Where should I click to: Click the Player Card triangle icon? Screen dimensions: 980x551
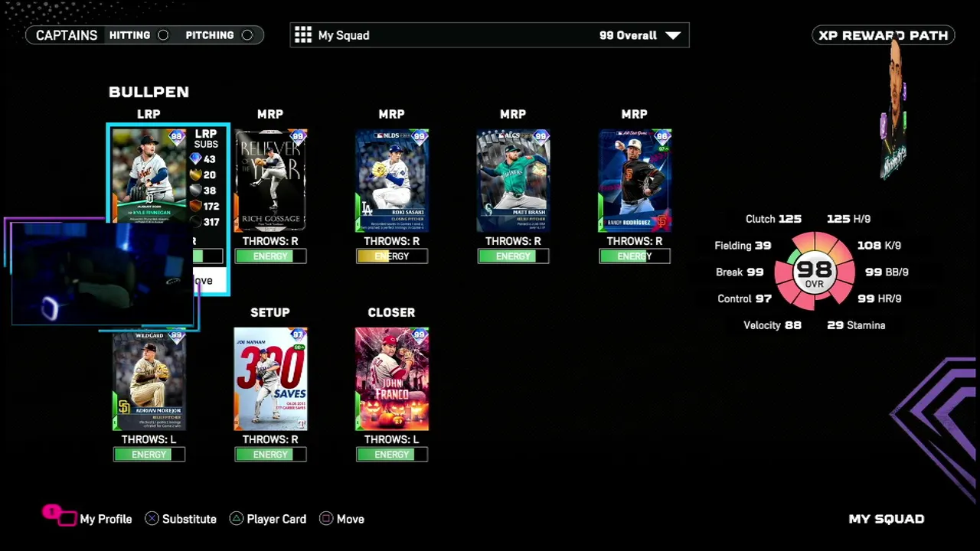coord(237,519)
